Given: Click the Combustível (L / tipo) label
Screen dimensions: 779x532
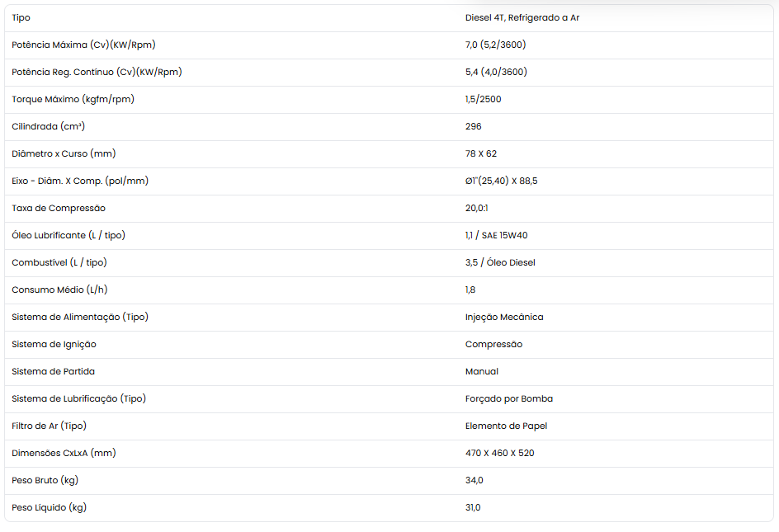Looking at the screenshot, I should pyautogui.click(x=59, y=263).
